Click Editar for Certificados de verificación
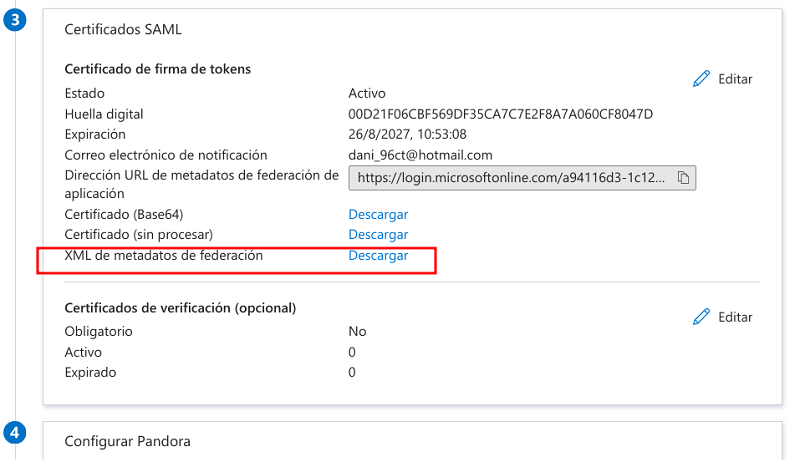Viewport: 800px width, 462px height. coord(735,317)
